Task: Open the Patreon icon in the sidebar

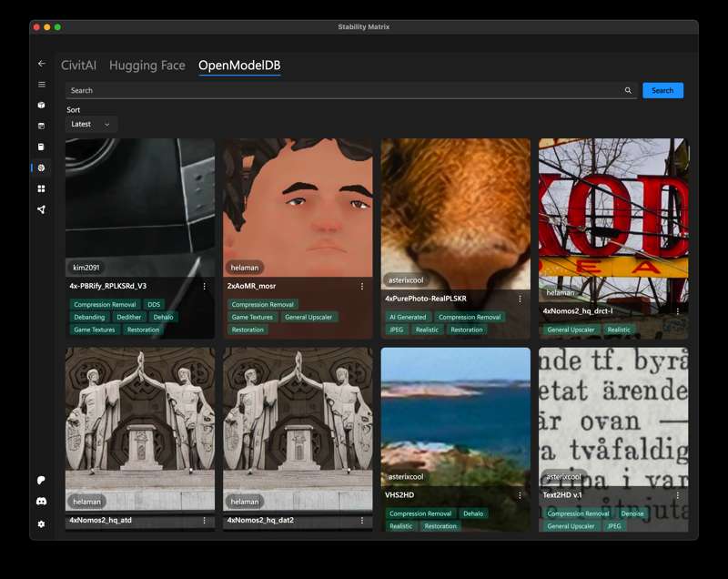Action: click(x=41, y=480)
